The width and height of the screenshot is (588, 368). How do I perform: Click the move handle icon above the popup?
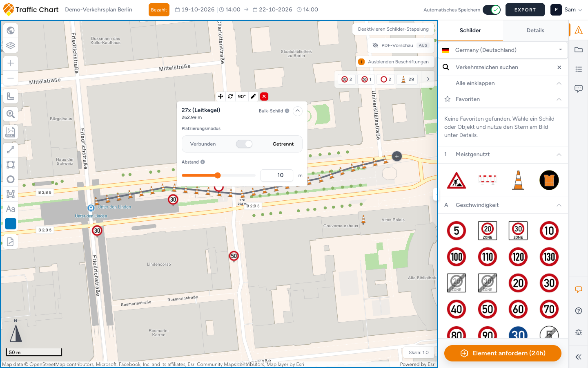tap(220, 96)
